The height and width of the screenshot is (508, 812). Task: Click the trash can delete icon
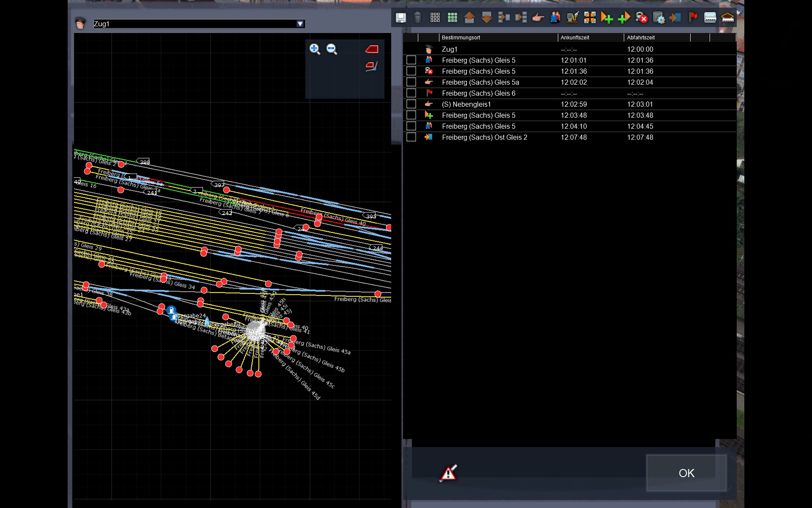[417, 17]
